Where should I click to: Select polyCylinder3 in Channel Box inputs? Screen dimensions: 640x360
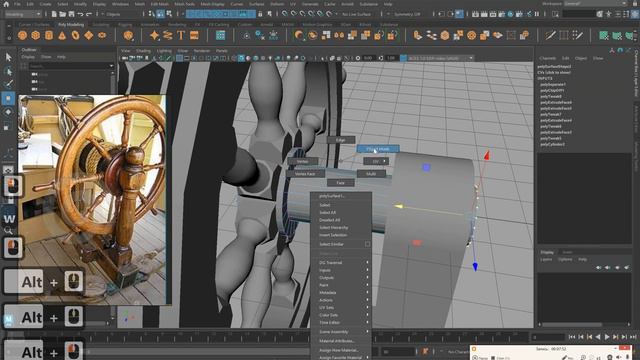pos(553,144)
